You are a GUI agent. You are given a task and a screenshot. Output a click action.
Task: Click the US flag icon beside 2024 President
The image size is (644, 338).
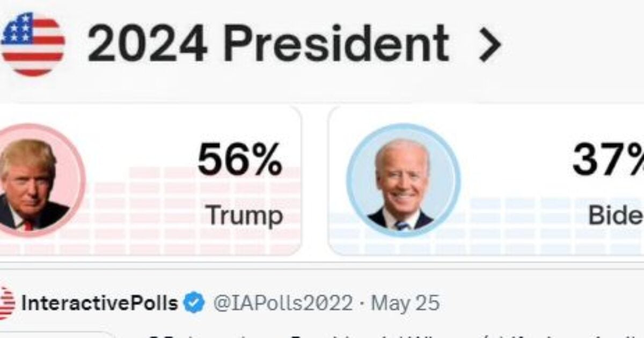coord(32,44)
